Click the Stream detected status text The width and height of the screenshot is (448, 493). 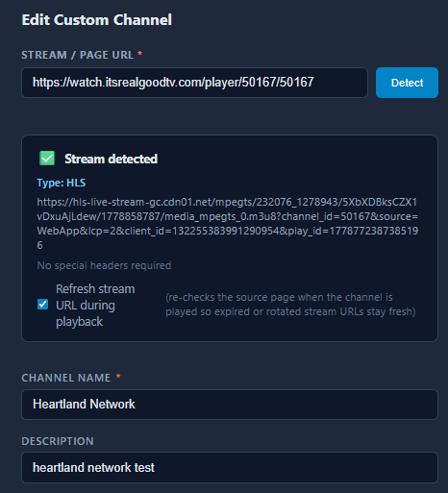(x=111, y=159)
